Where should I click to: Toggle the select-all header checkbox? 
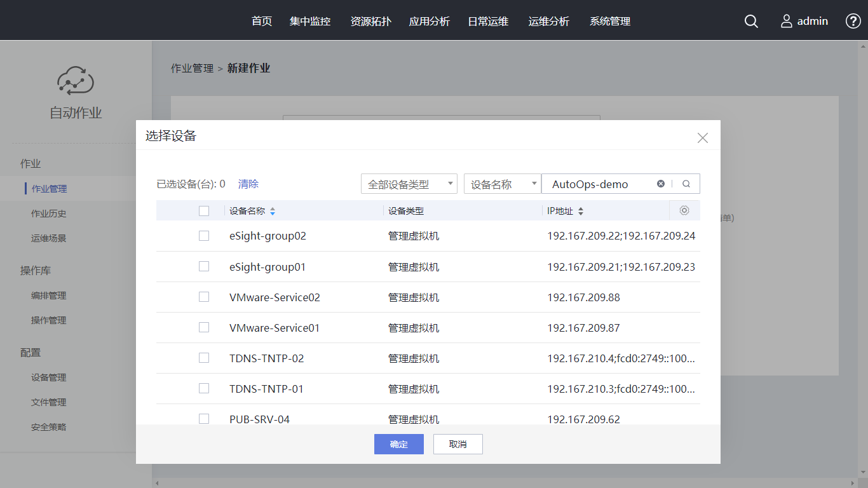pyautogui.click(x=204, y=211)
